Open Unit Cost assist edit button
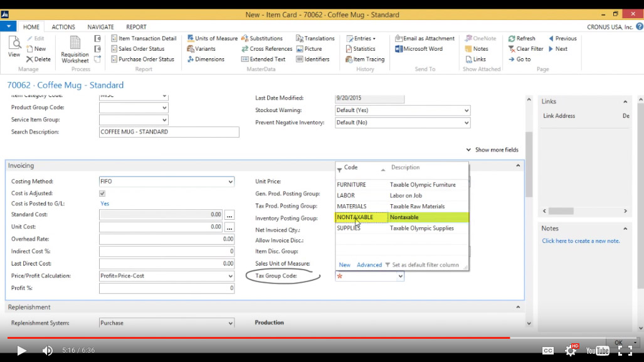This screenshot has width=644, height=362. pos(230,227)
